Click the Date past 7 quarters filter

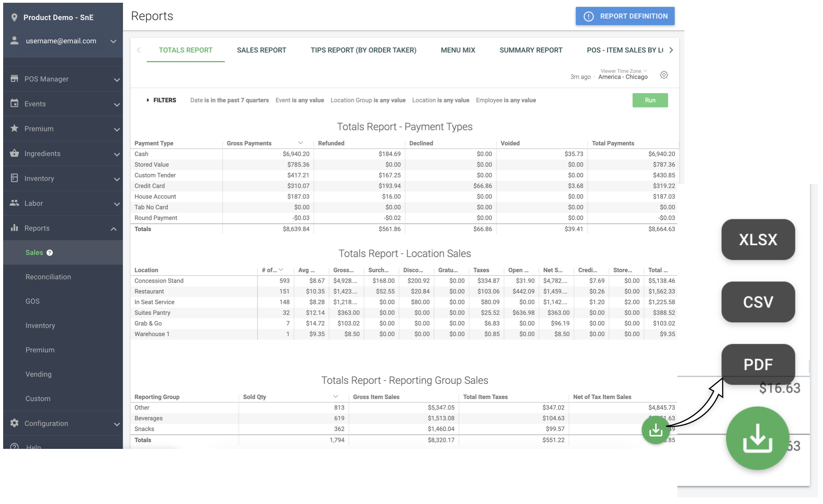pos(230,100)
